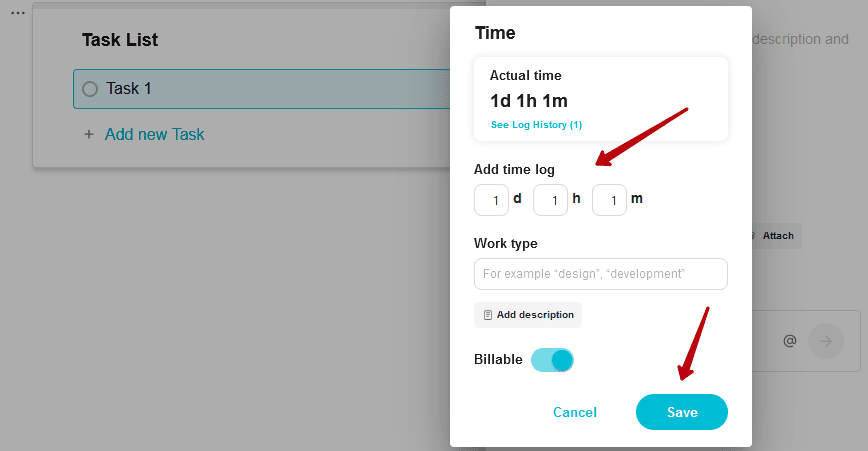Image resolution: width=868 pixels, height=451 pixels.
Task: Click the Add description button
Action: click(528, 315)
